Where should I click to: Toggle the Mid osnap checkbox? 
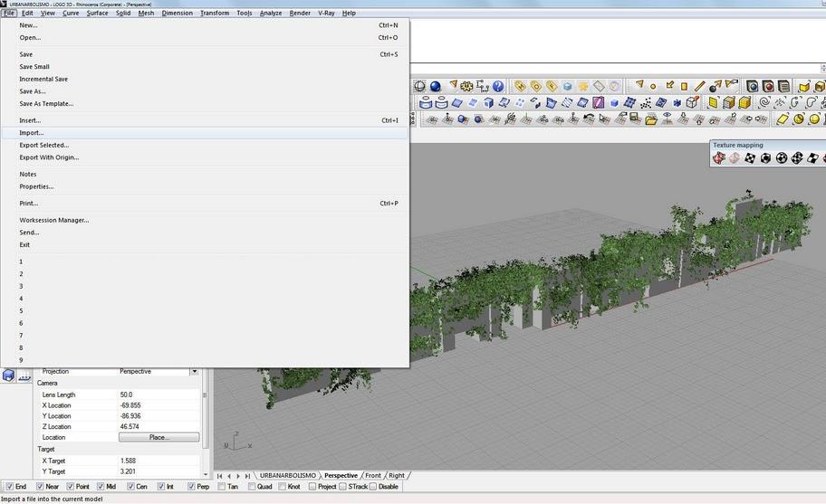click(101, 487)
